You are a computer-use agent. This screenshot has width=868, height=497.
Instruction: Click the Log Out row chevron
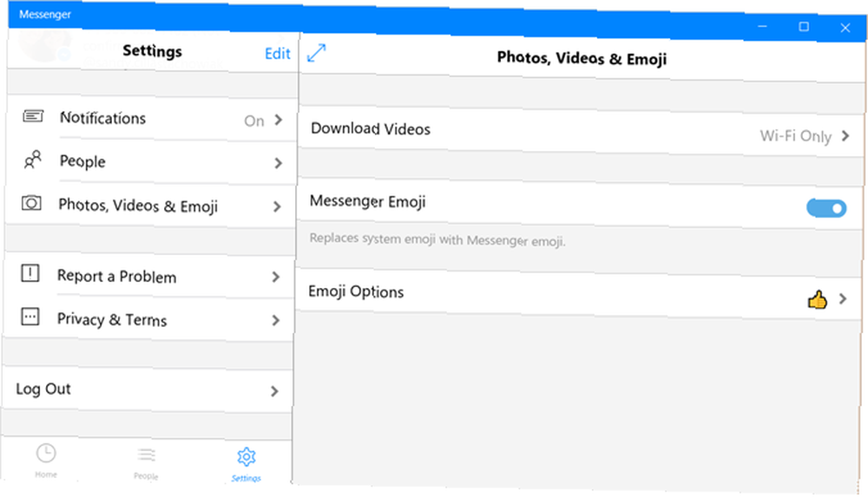click(274, 390)
